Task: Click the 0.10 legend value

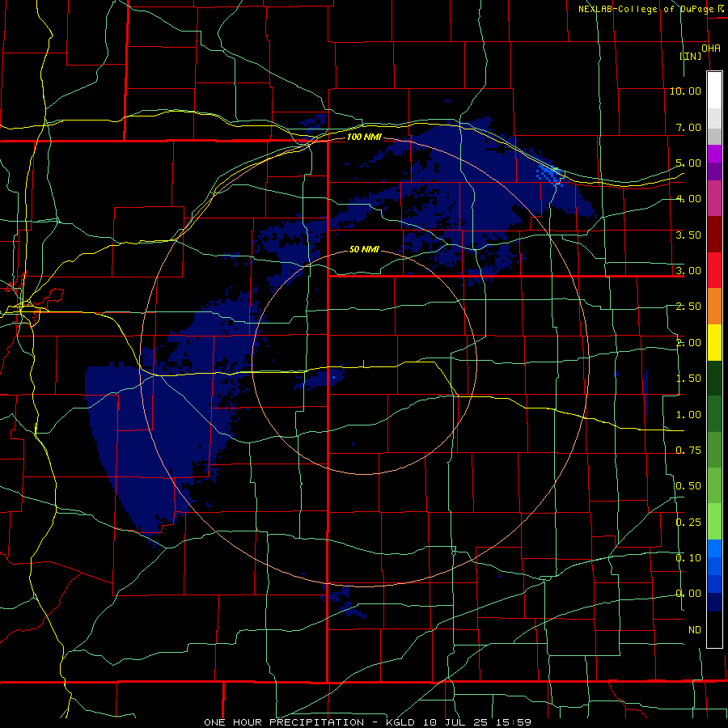Action: coord(688,558)
